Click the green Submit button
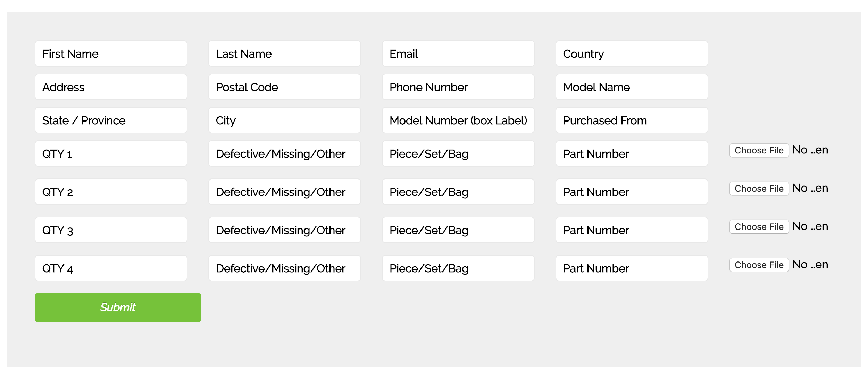 [x=118, y=307]
